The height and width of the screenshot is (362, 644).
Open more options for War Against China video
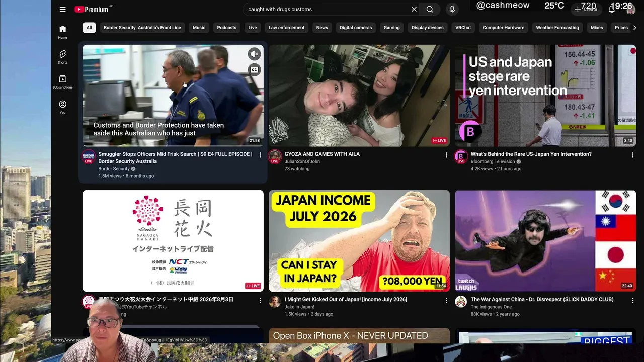pyautogui.click(x=632, y=300)
